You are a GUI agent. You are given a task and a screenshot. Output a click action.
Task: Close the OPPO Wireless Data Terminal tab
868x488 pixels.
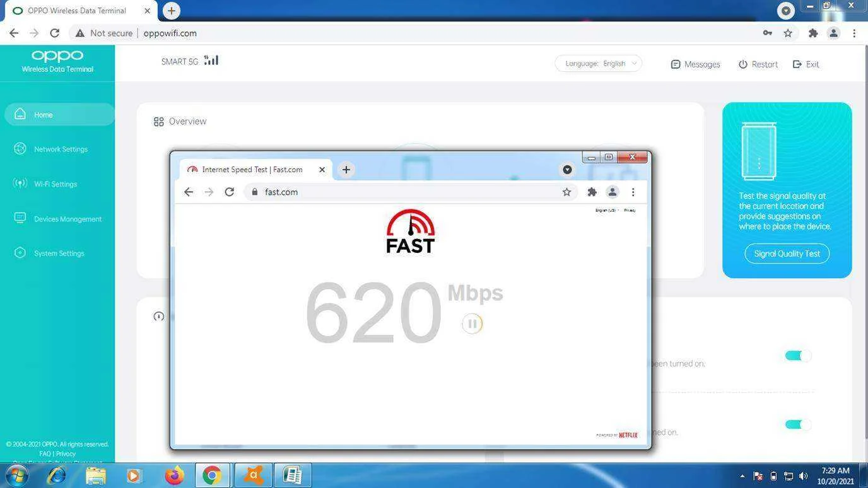tap(147, 11)
